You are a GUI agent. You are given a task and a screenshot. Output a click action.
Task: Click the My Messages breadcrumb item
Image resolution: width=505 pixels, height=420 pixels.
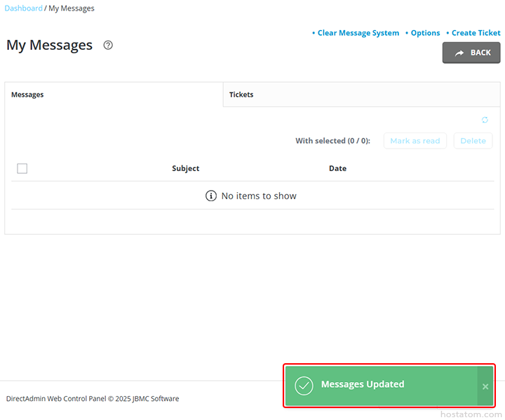72,8
